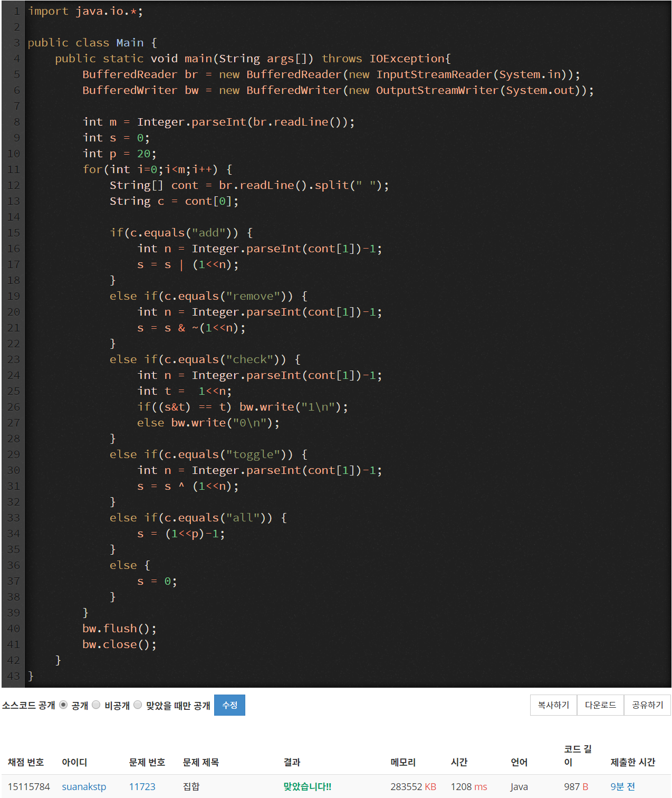Click the 987 B code length value

point(575,786)
